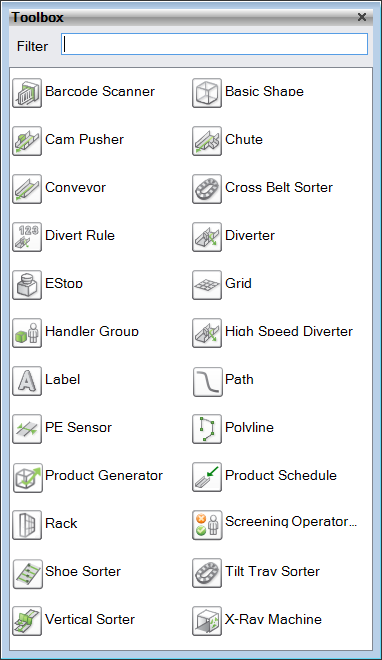Select the PE Sensor icon
The height and width of the screenshot is (660, 382).
click(x=27, y=428)
